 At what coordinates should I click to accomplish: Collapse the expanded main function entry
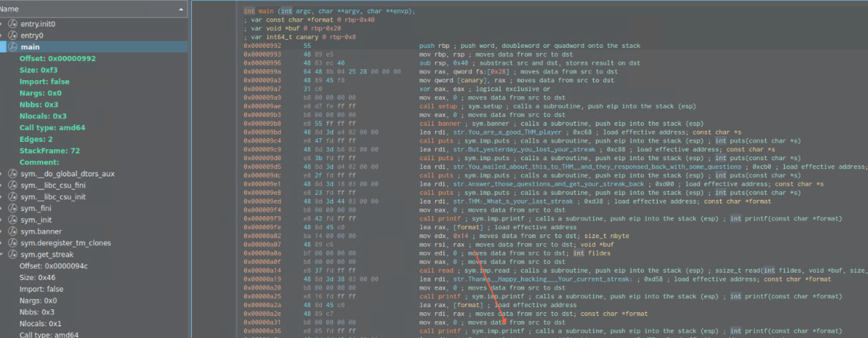pyautogui.click(x=4, y=47)
